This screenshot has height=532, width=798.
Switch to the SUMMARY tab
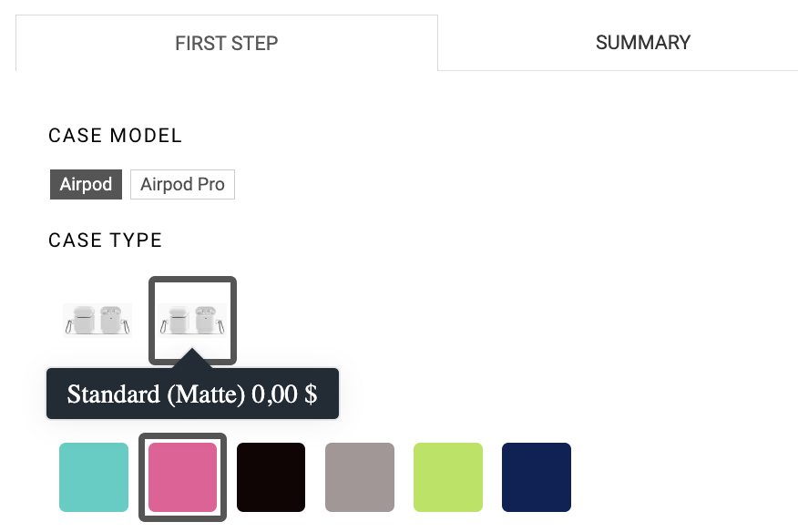[643, 43]
